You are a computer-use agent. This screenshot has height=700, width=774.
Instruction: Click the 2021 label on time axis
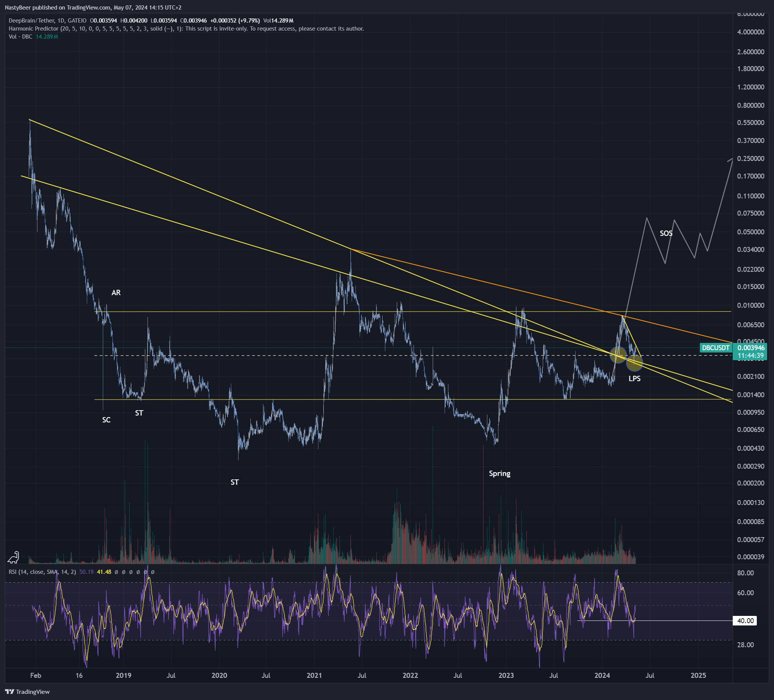[315, 676]
